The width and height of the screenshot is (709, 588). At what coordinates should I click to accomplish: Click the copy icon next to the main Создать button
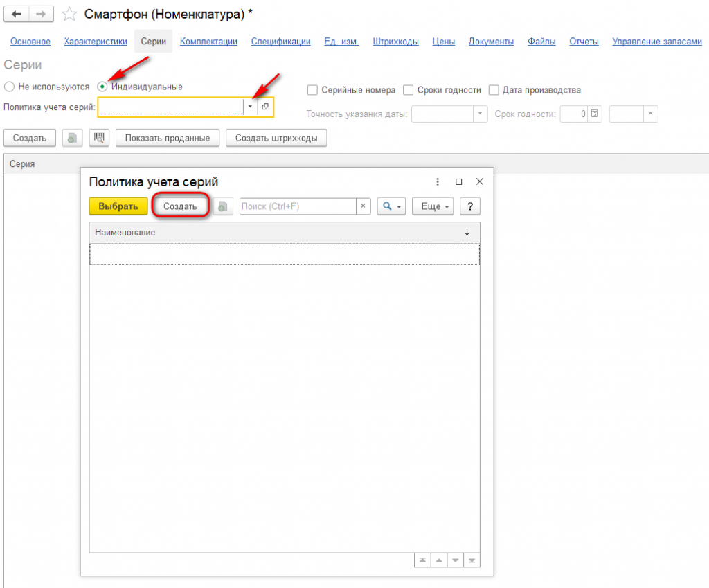pyautogui.click(x=72, y=138)
